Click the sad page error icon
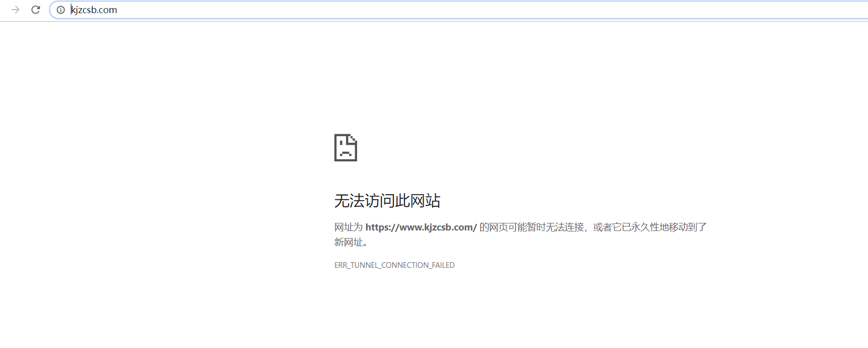The image size is (868, 348). [345, 148]
